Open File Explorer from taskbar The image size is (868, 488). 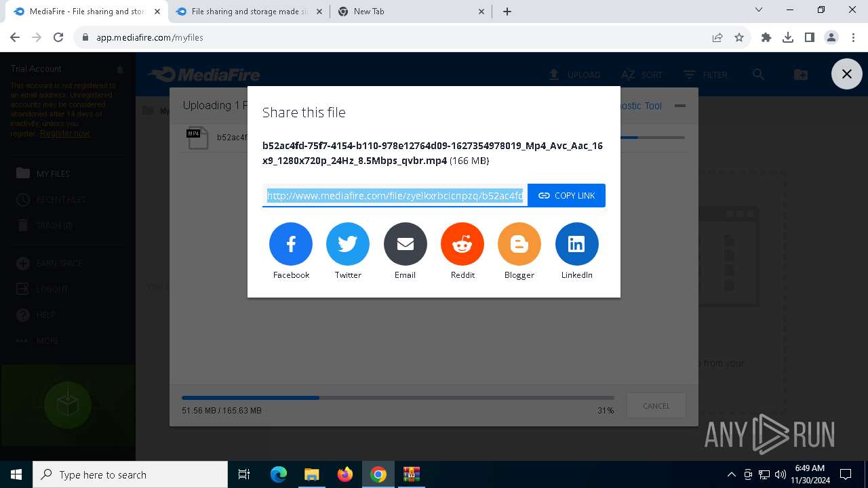(311, 474)
